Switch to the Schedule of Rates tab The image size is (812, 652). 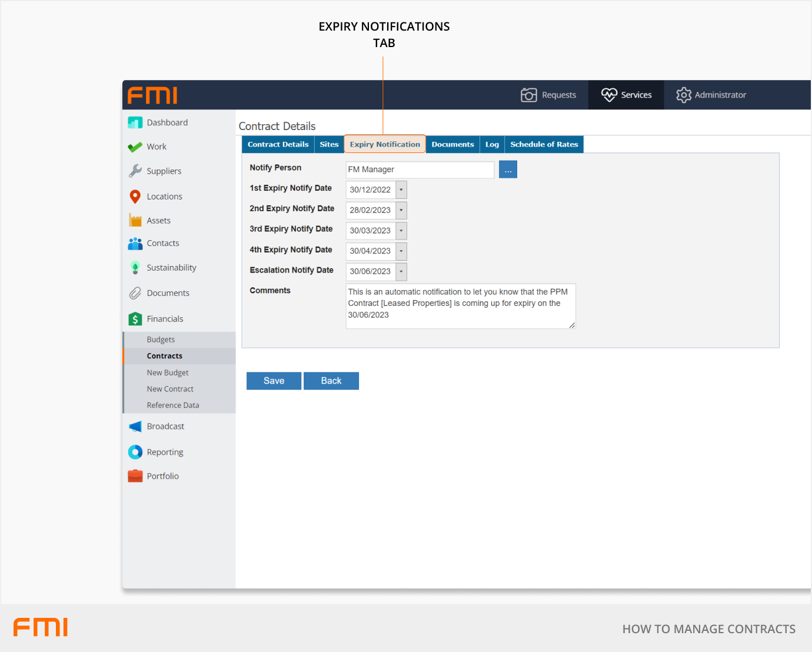pos(544,145)
